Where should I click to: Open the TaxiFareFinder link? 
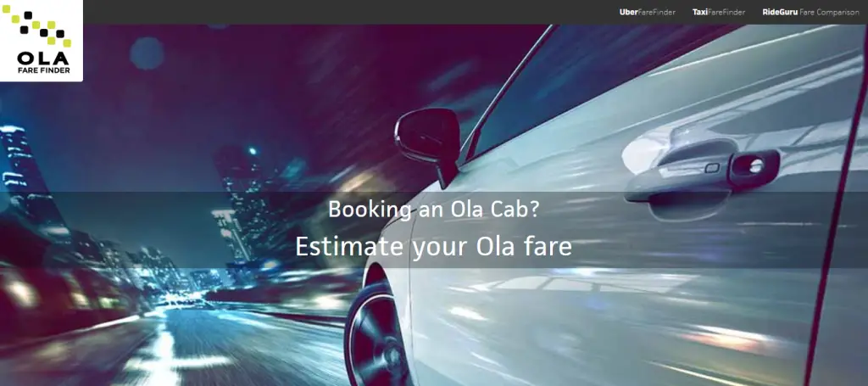pos(719,12)
